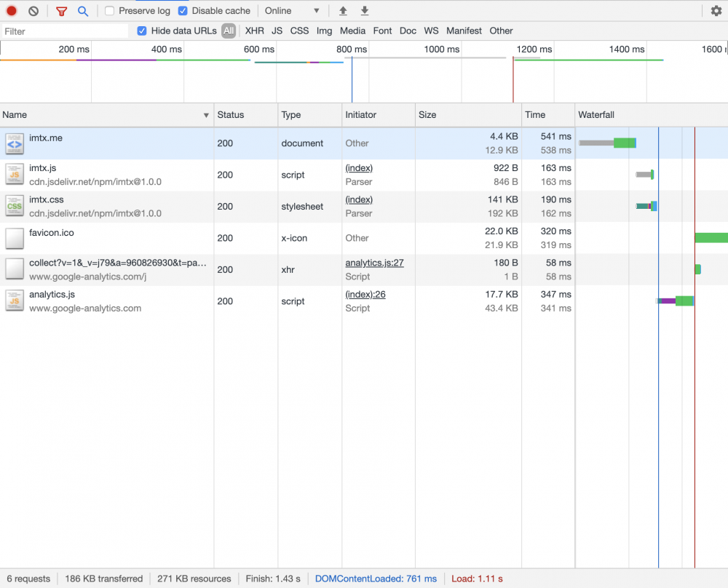Viewport: 728px width, 588px height.
Task: Clear the network log
Action: 33,11
